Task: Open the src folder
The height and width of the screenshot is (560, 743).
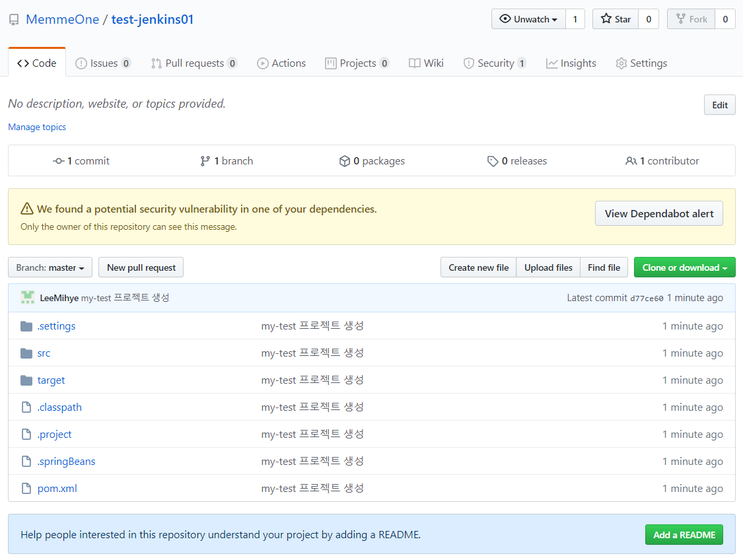Action: (x=44, y=353)
